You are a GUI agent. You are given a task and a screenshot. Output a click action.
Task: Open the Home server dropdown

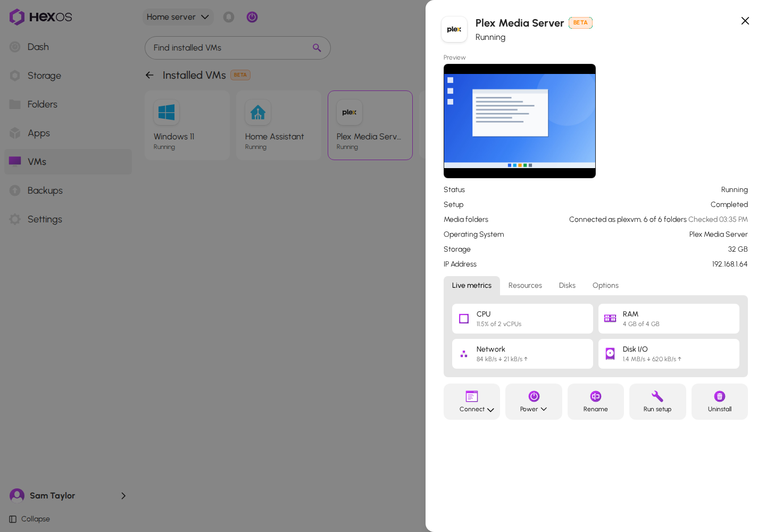178,17
